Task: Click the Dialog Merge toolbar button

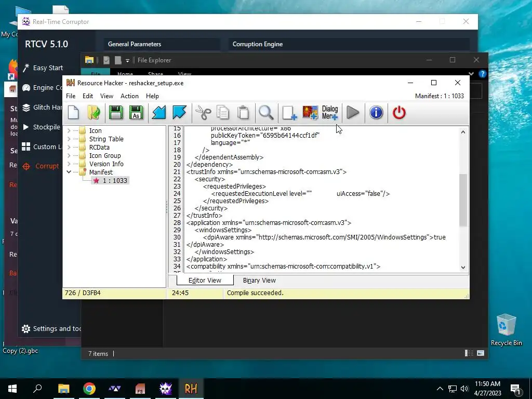Action: 330,113
